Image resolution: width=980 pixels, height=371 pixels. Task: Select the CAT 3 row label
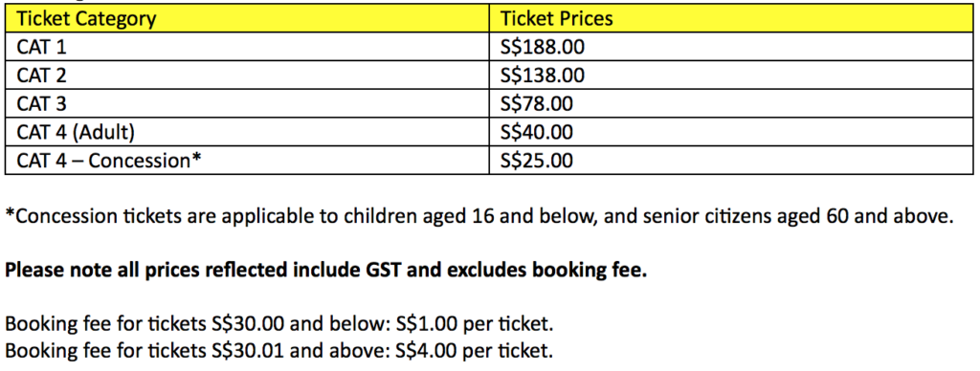click(x=247, y=103)
